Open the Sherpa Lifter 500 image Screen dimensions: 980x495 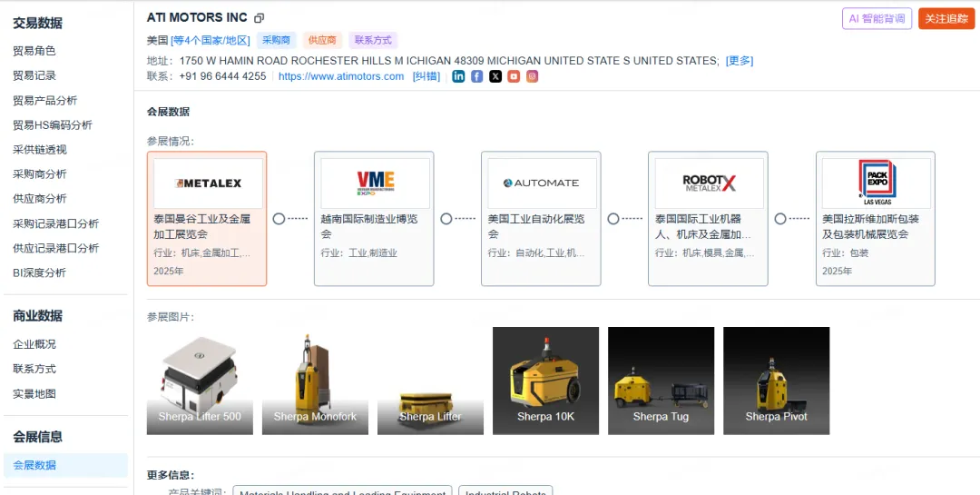(200, 381)
